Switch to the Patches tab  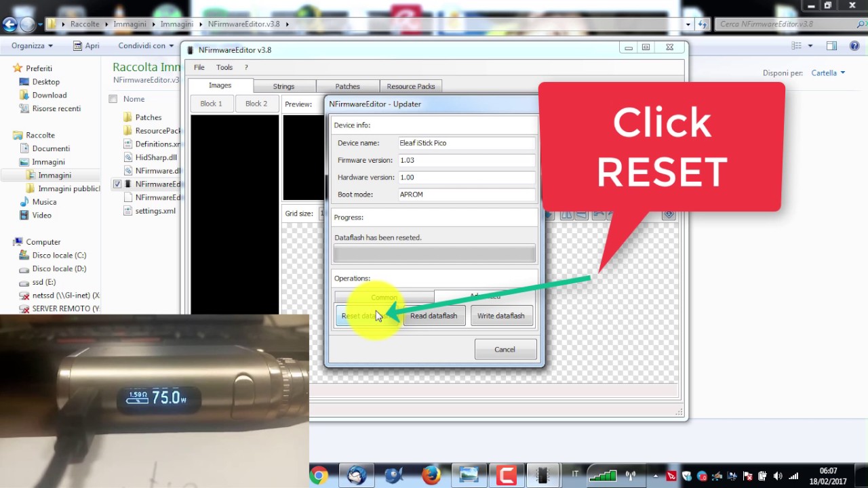tap(347, 86)
